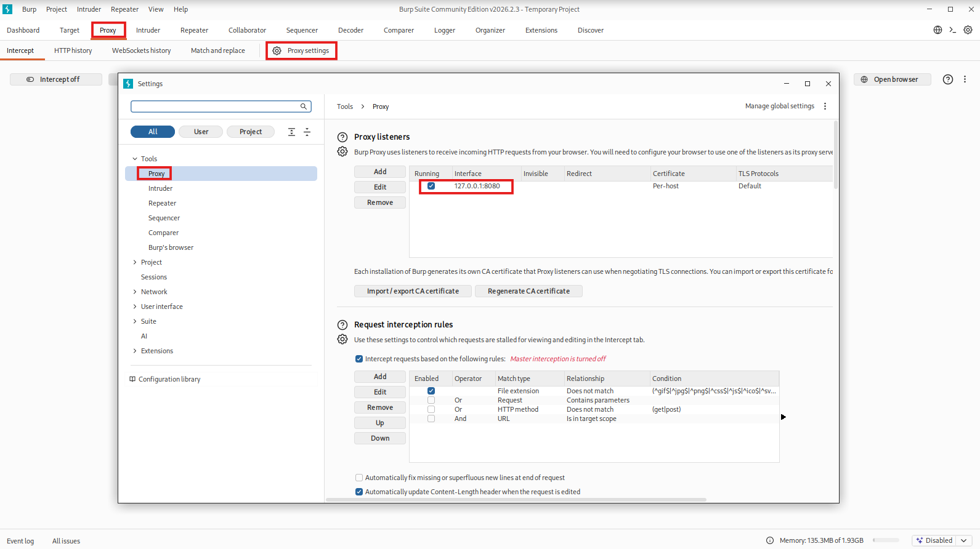The image size is (980, 549).
Task: Select Sessions in settings tree
Action: (x=154, y=277)
